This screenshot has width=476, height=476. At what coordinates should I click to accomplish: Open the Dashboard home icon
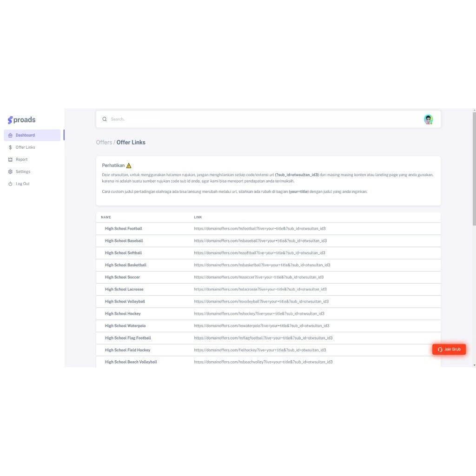(x=10, y=135)
